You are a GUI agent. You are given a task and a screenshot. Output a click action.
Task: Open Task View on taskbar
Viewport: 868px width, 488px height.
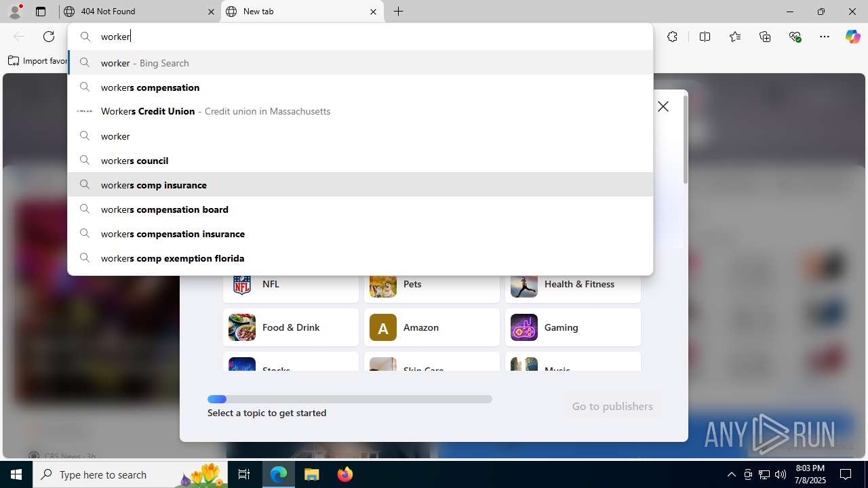coord(244,474)
